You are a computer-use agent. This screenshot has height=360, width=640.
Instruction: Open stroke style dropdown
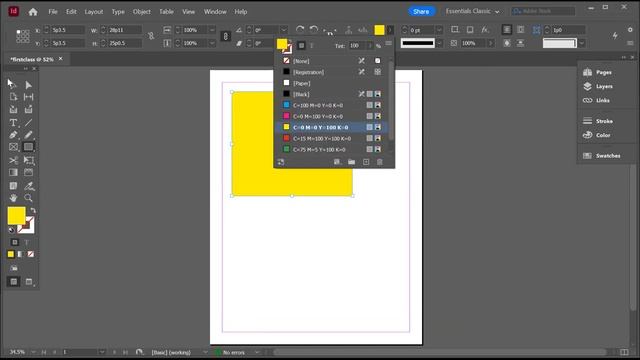click(439, 43)
